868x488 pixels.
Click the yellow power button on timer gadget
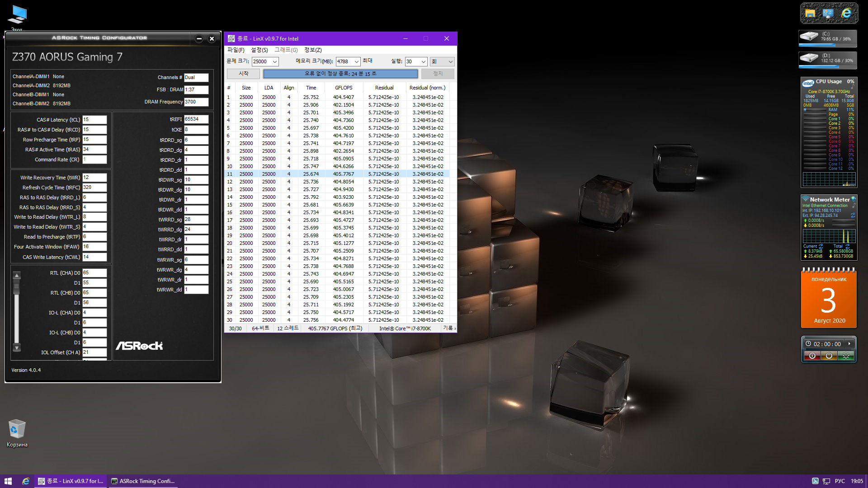pos(829,356)
